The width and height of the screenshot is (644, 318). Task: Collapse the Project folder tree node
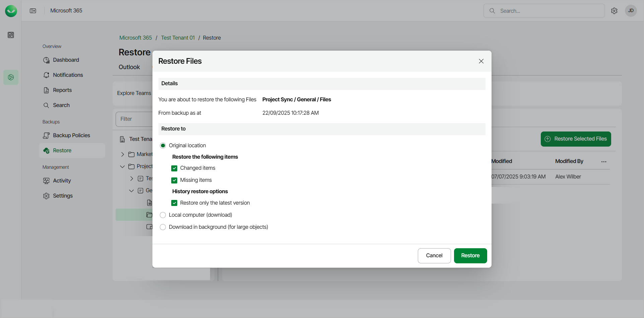point(123,166)
